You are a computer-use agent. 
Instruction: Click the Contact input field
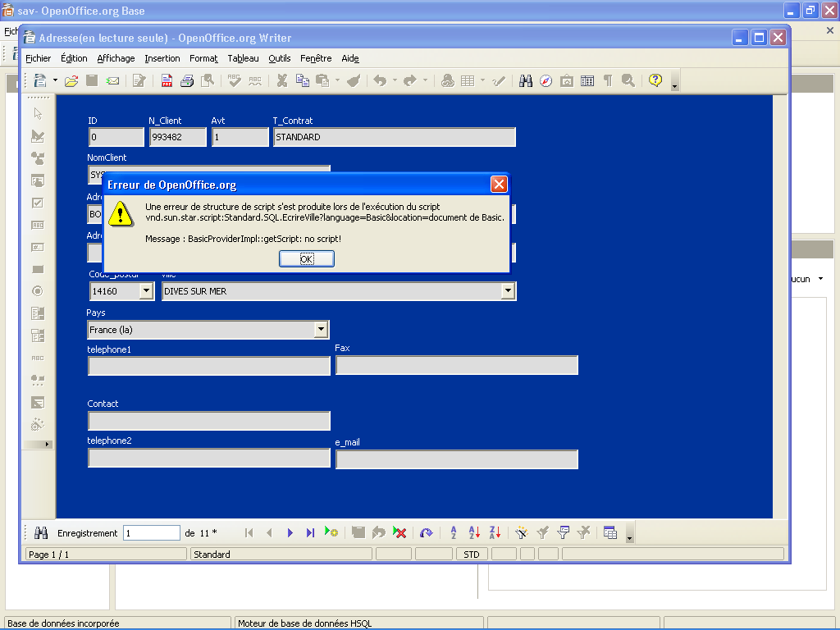(x=209, y=421)
